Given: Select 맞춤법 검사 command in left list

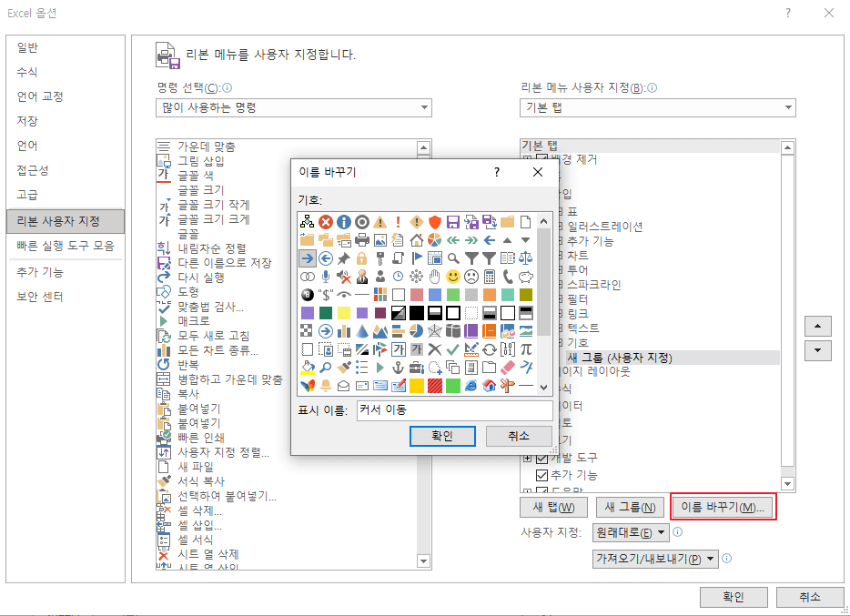Looking at the screenshot, I should (211, 307).
